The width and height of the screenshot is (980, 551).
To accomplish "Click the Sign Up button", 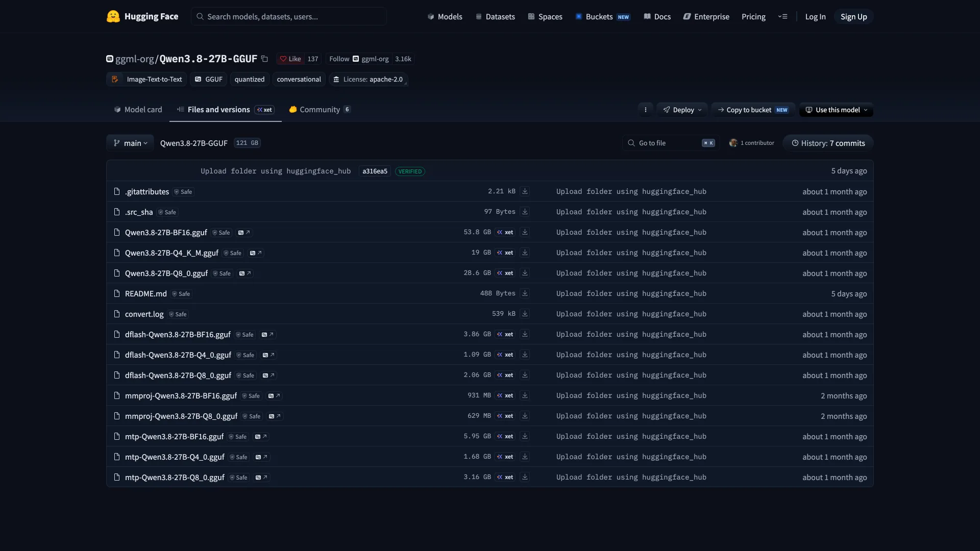I will (853, 16).
